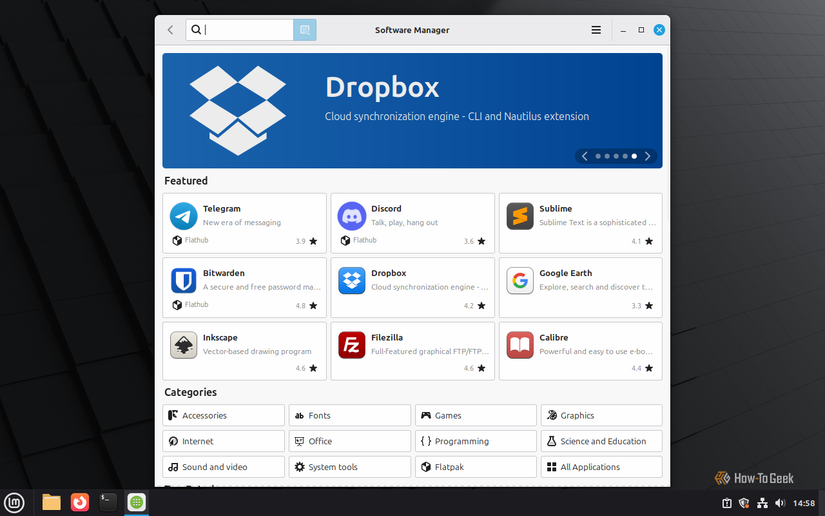Screen dimensions: 825x516
Task: Click the Telegram app title
Action: (x=222, y=209)
